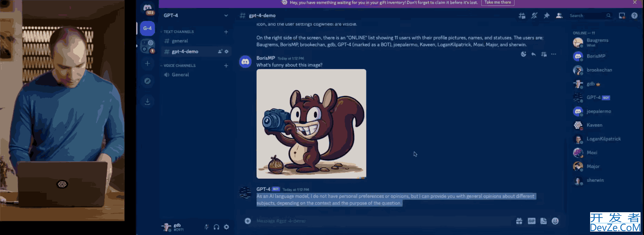Image resolution: width=644 pixels, height=235 pixels.
Task: Open the download apps icon
Action: (x=147, y=101)
